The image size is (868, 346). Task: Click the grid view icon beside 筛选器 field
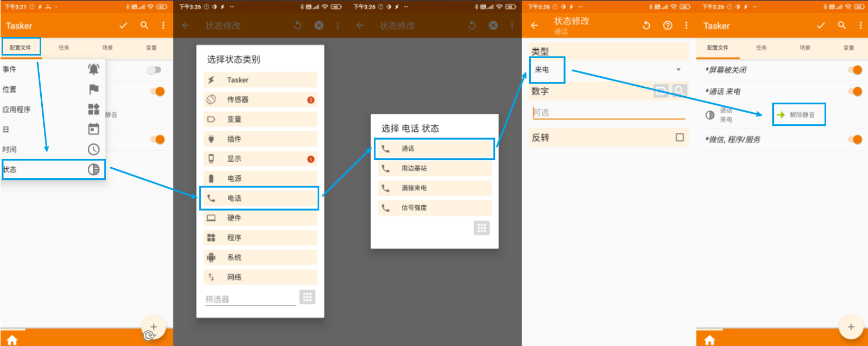(x=307, y=297)
